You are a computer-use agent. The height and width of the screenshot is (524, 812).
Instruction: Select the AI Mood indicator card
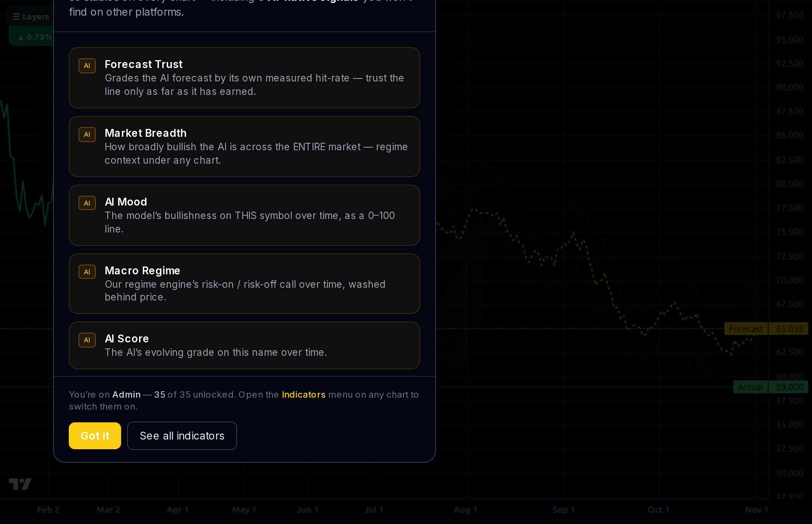click(x=244, y=215)
